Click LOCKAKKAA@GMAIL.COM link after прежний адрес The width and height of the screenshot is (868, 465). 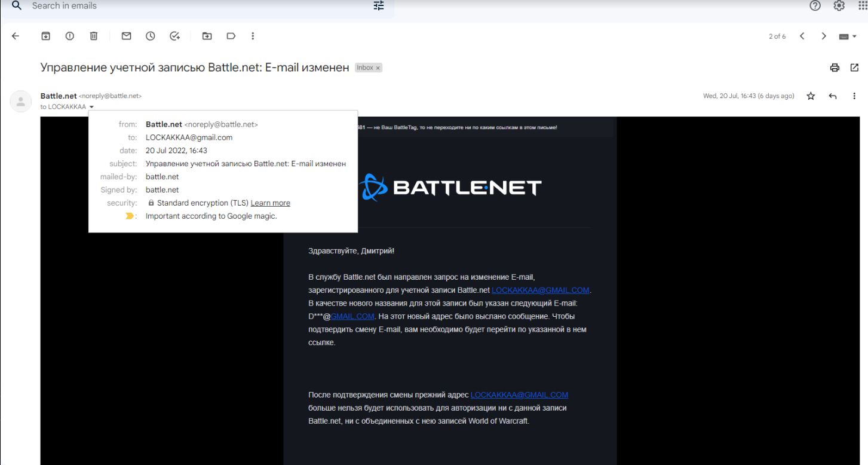tap(519, 395)
